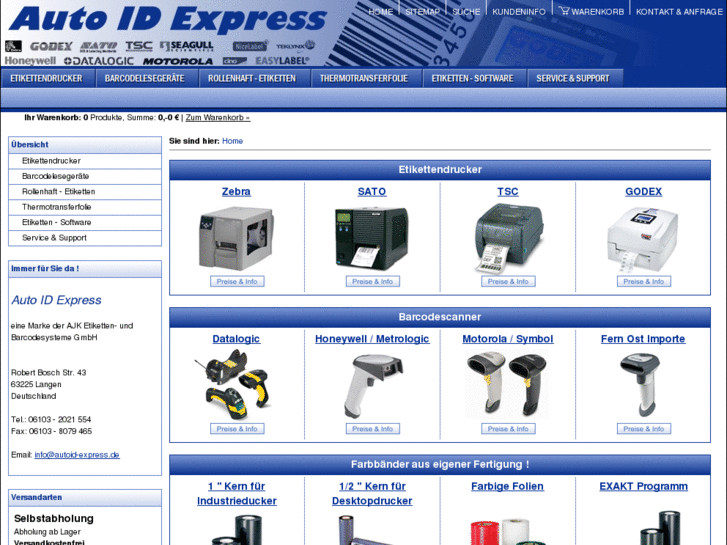Open 1 " Kern für Industriedrucker link
Image resolution: width=727 pixels, height=545 pixels.
(x=236, y=494)
